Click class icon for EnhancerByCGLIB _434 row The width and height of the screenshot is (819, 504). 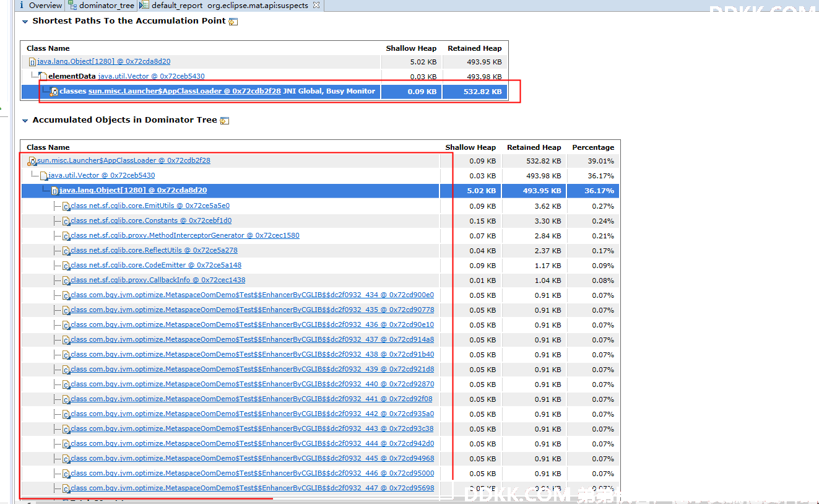(66, 295)
